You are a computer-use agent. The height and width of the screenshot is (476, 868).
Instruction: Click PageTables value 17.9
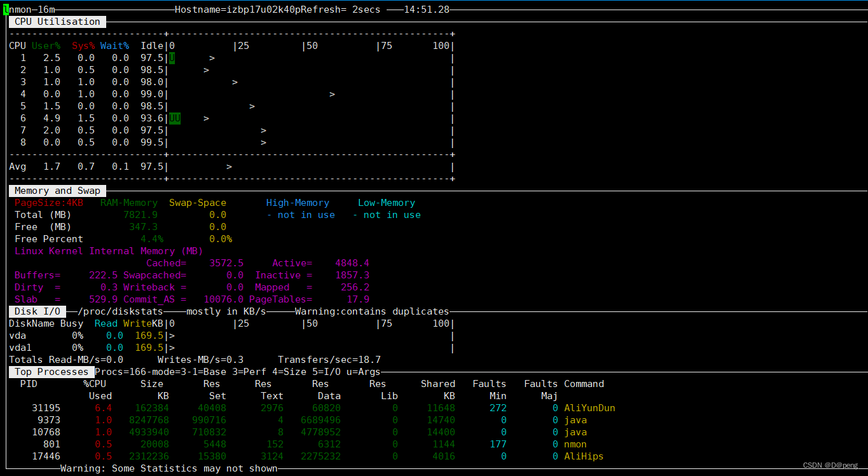[x=358, y=299]
